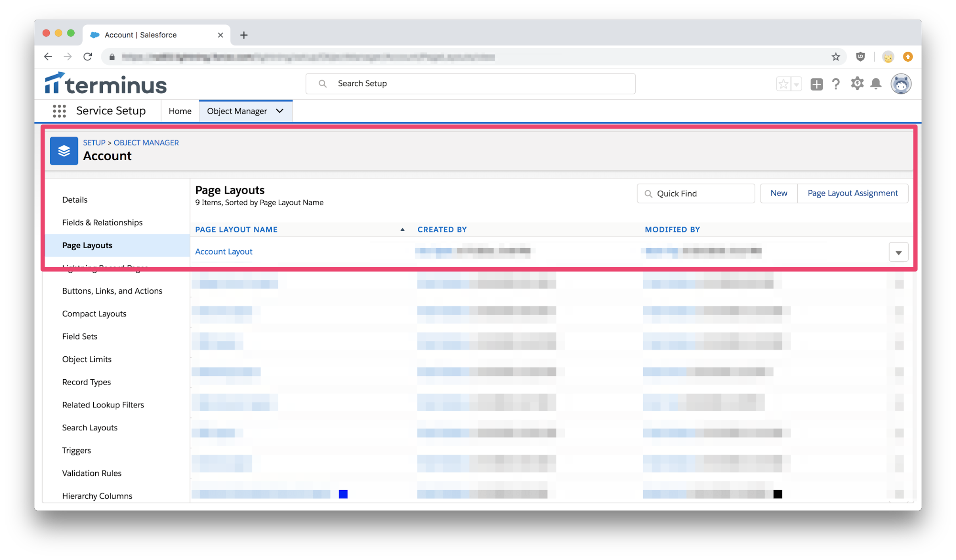The width and height of the screenshot is (956, 560).
Task: Open Object Limits in the sidebar
Action: [87, 359]
